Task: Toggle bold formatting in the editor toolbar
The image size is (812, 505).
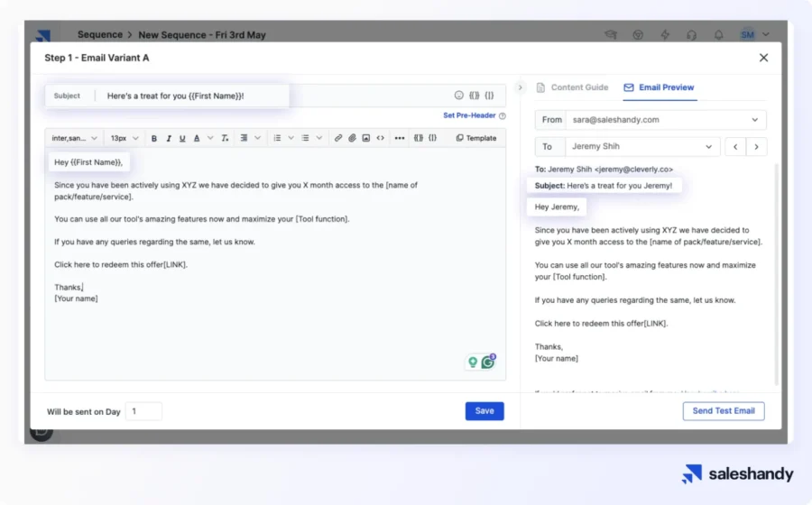Action: click(154, 139)
